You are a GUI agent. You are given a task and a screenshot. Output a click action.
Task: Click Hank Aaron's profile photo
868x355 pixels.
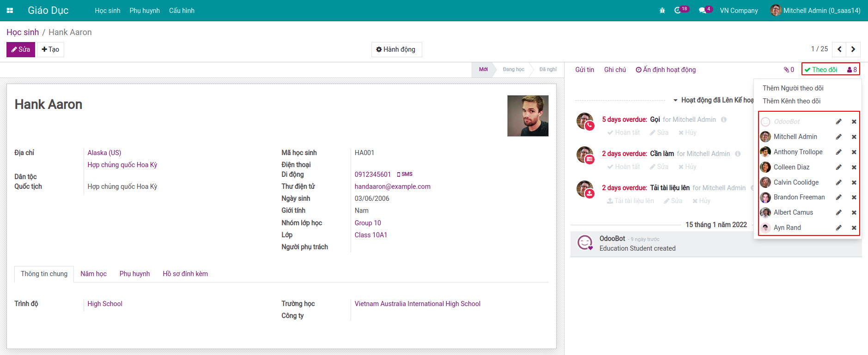pyautogui.click(x=528, y=116)
